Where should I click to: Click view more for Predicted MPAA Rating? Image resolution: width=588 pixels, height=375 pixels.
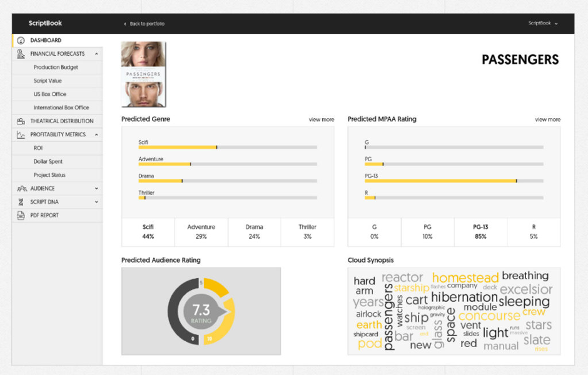(547, 119)
